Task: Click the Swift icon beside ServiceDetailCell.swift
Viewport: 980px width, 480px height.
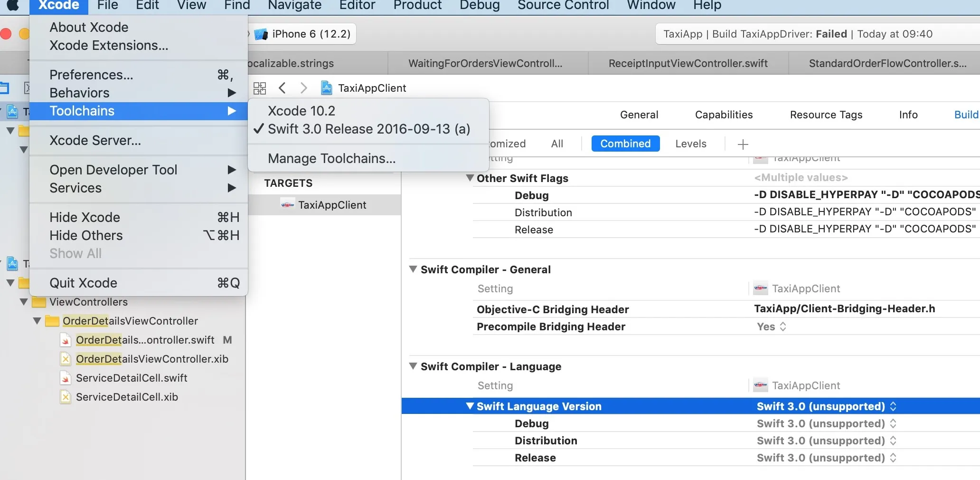Action: point(66,378)
